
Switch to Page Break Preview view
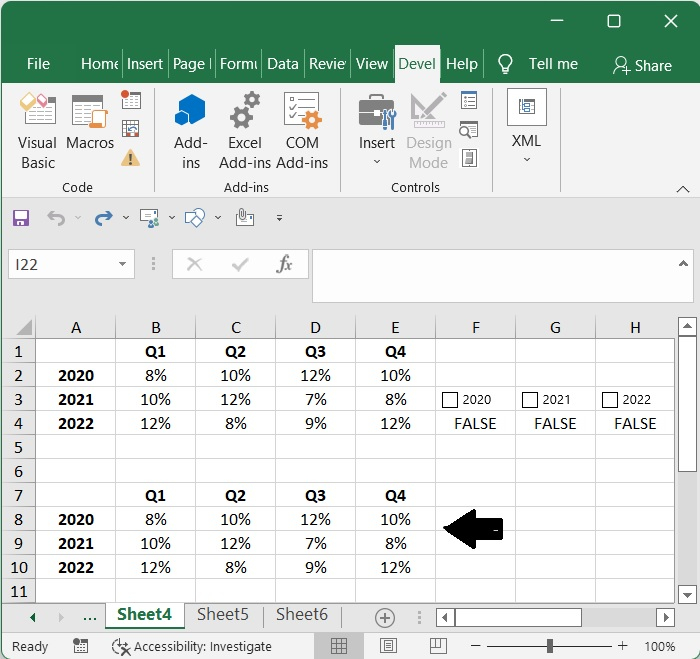pyautogui.click(x=437, y=646)
